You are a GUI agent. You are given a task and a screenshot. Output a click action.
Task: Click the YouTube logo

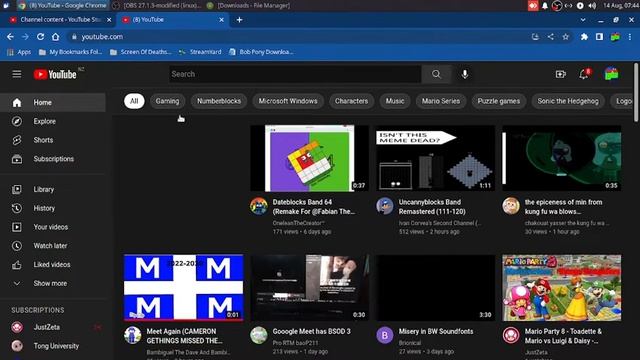pos(55,74)
